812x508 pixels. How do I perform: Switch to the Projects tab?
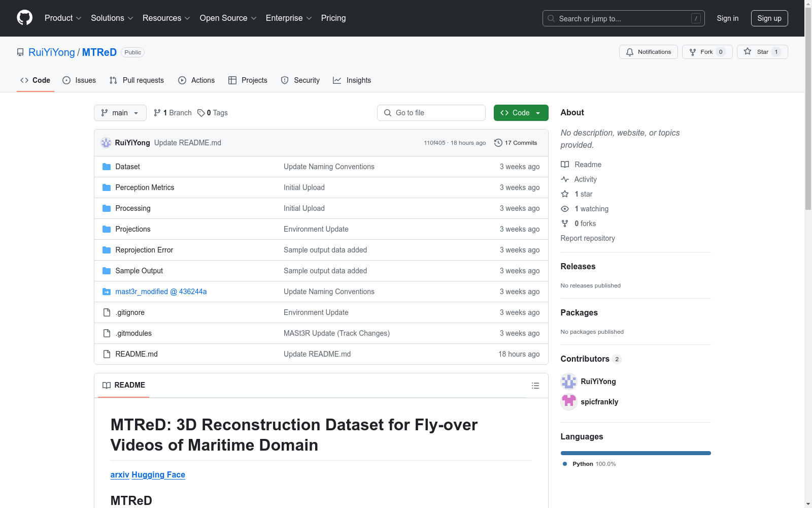click(248, 80)
